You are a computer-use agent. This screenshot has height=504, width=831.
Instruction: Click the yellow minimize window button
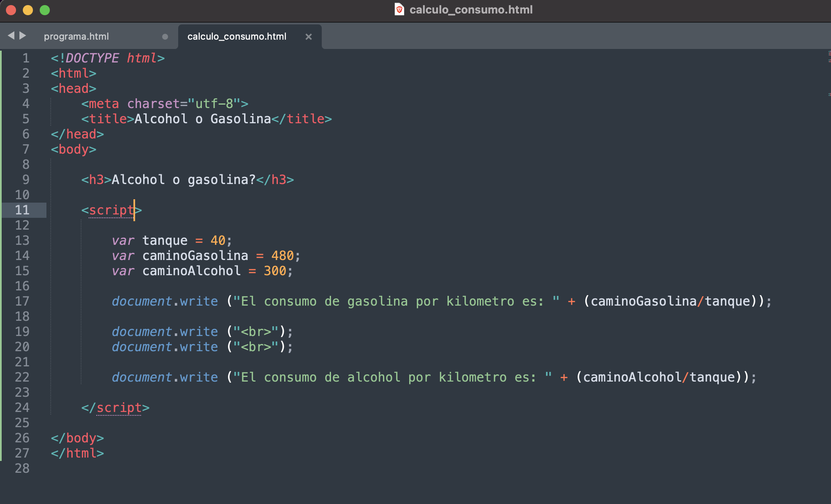[28, 10]
